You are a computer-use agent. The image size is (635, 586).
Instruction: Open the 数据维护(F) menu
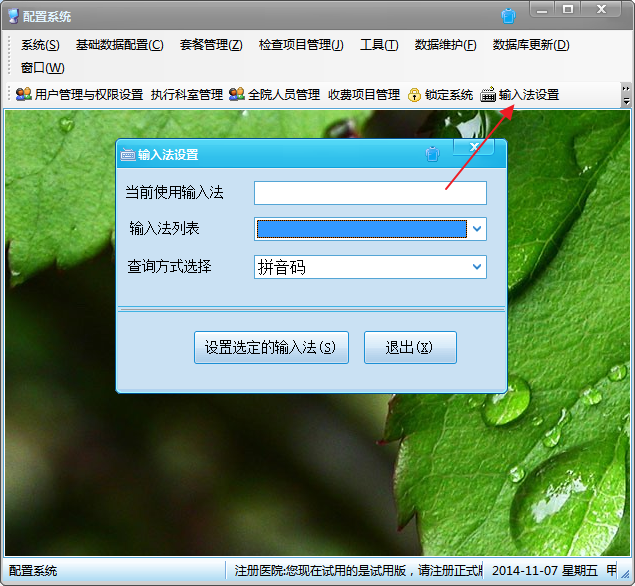click(445, 45)
